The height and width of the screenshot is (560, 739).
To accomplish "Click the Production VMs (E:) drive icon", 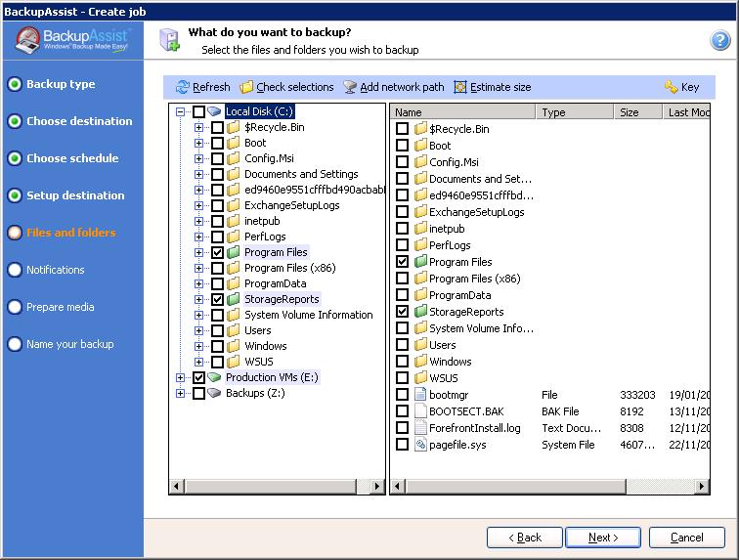I will click(214, 377).
